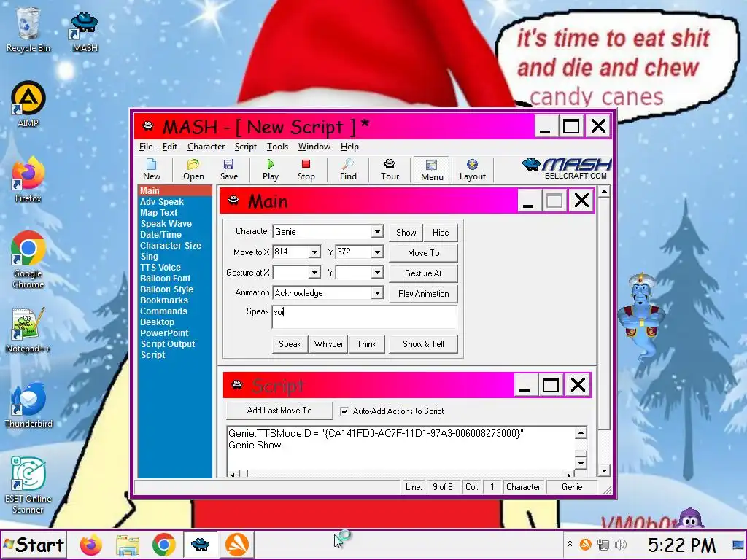Click the Think button

(367, 344)
